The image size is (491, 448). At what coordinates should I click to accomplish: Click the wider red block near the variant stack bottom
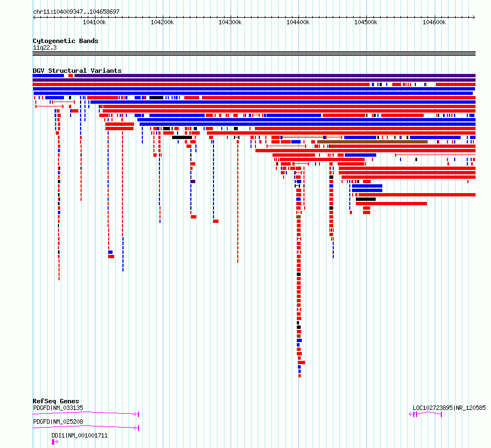(302, 362)
